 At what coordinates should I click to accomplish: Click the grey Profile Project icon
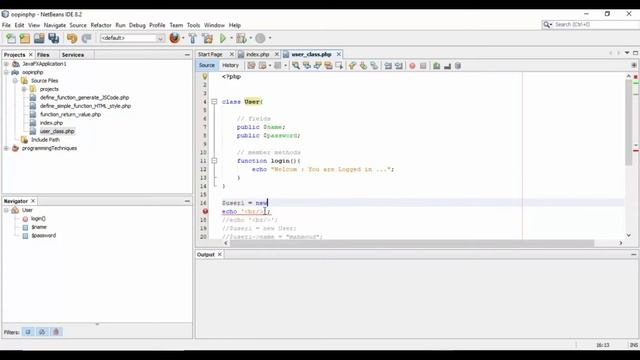coord(260,38)
